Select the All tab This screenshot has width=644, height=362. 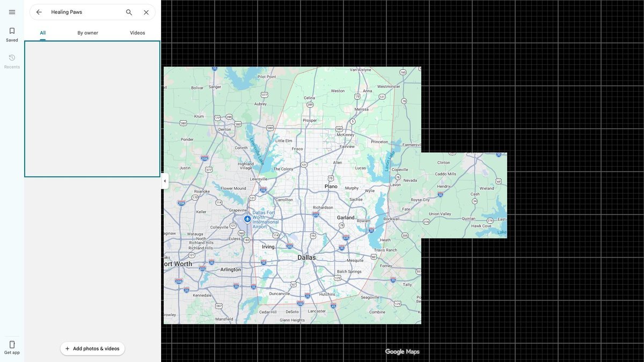tap(42, 33)
